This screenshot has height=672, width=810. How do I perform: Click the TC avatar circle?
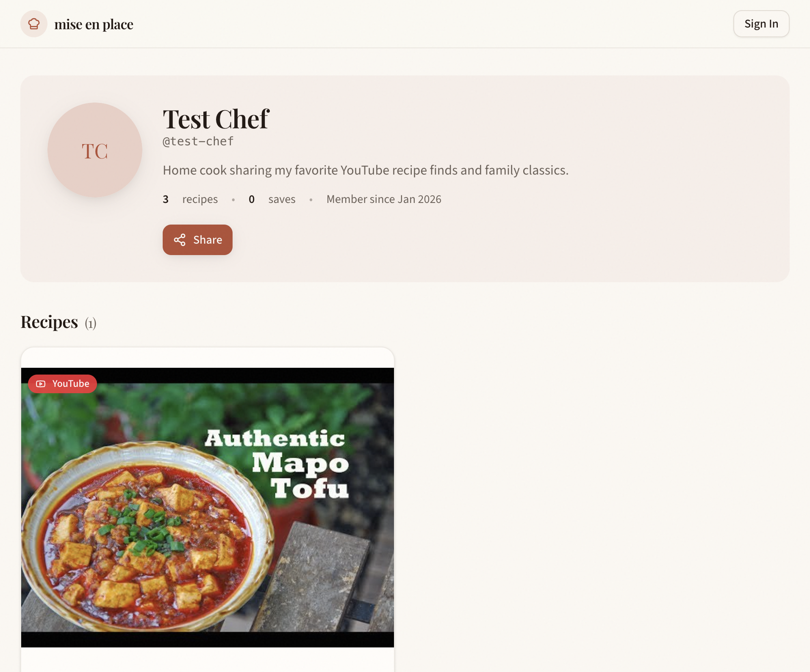94,150
